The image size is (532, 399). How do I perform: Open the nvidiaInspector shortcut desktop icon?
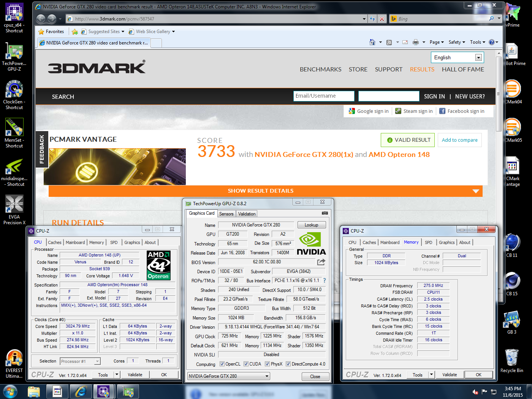click(14, 172)
